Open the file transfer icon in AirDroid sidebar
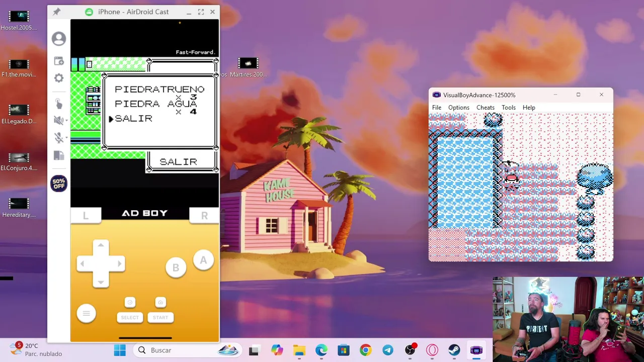Viewport: 644px width, 362px height. tap(59, 156)
